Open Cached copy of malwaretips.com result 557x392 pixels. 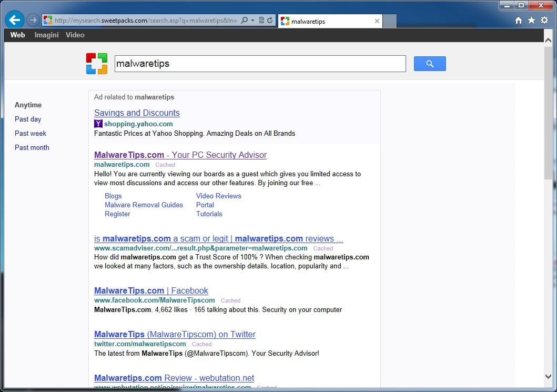(x=165, y=165)
